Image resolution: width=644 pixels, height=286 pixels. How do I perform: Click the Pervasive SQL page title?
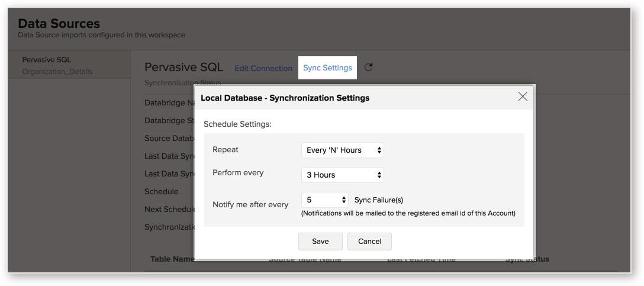click(x=183, y=68)
